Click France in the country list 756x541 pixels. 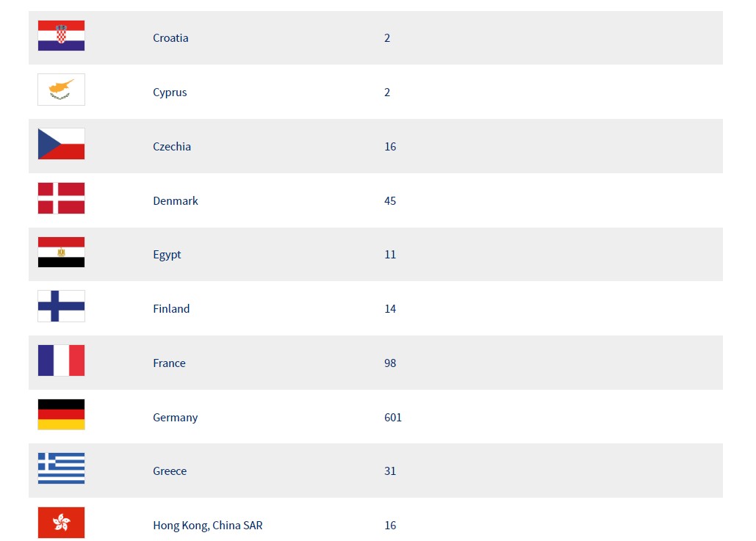coord(169,363)
